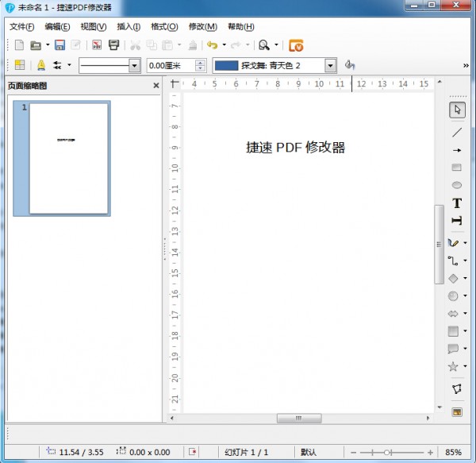Viewport: 476px width, 463px height.
Task: Open the 格式(O) menu
Action: (x=164, y=26)
